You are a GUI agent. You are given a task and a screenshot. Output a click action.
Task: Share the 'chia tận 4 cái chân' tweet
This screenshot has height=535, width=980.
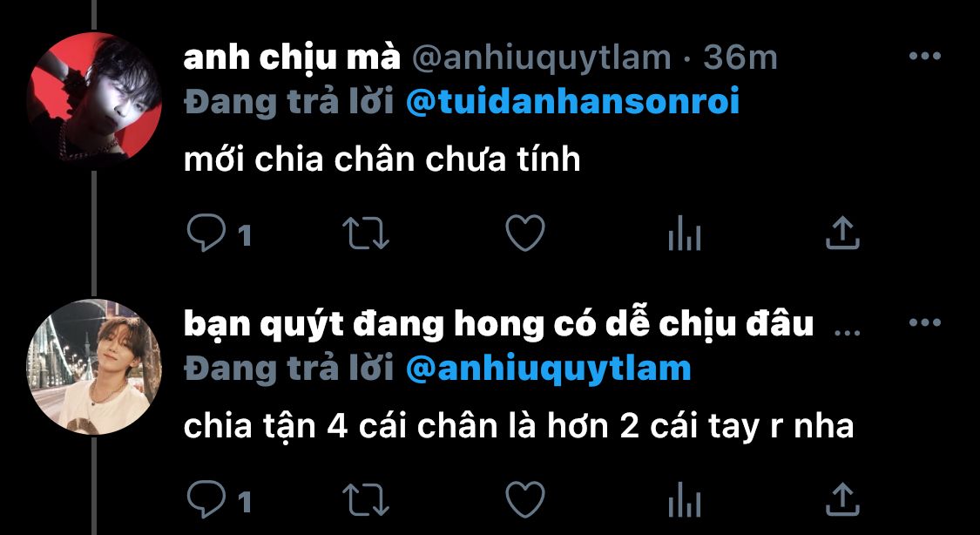[x=842, y=499]
